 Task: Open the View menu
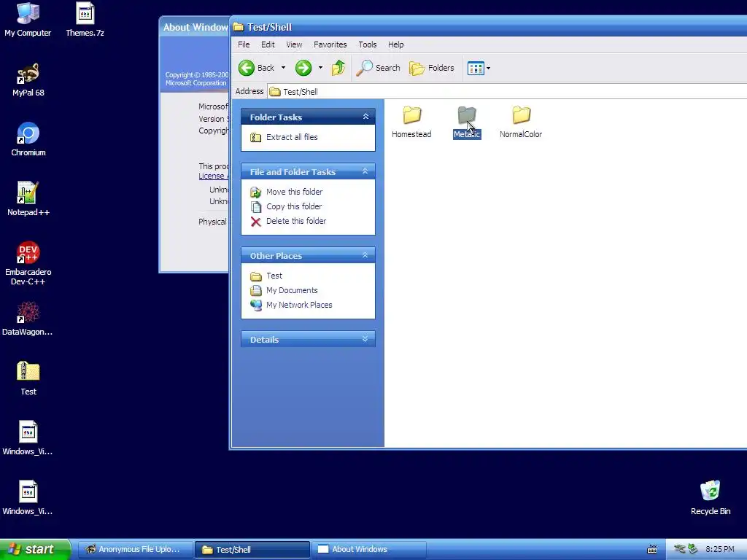tap(294, 44)
